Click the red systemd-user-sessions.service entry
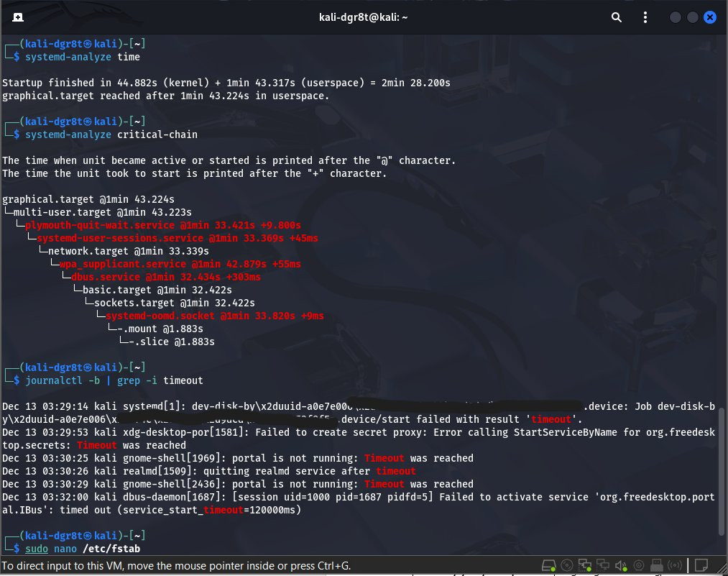 point(178,238)
